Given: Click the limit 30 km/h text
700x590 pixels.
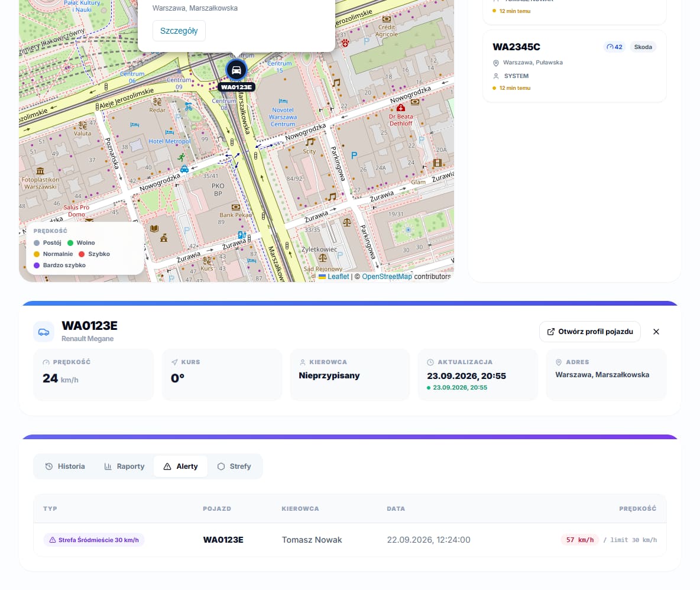Looking at the screenshot, I should tap(630, 540).
